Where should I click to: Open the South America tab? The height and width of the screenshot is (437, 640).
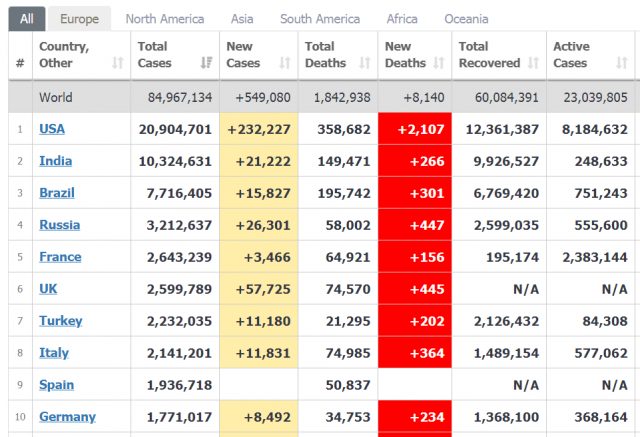[x=320, y=19]
